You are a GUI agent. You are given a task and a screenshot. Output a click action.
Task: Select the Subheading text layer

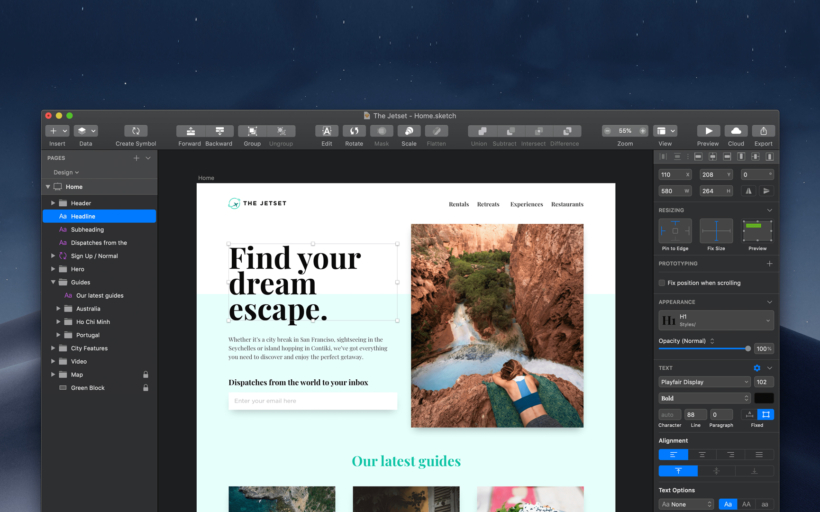tap(87, 229)
